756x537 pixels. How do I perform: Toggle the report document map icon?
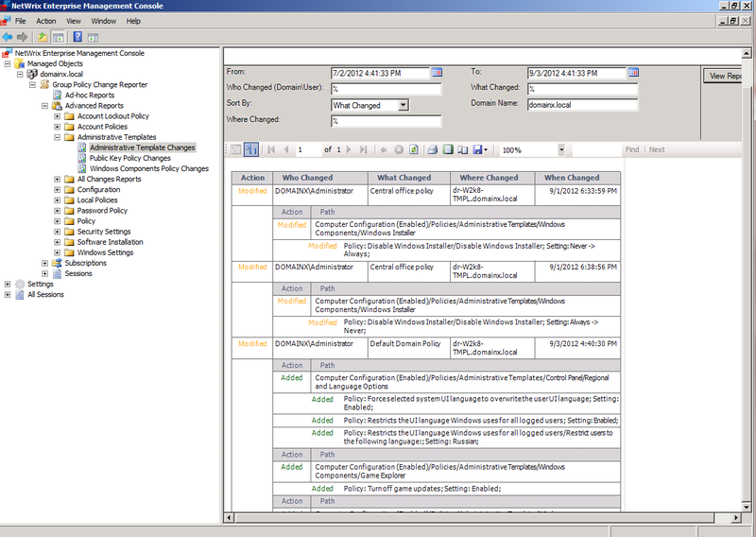[235, 150]
